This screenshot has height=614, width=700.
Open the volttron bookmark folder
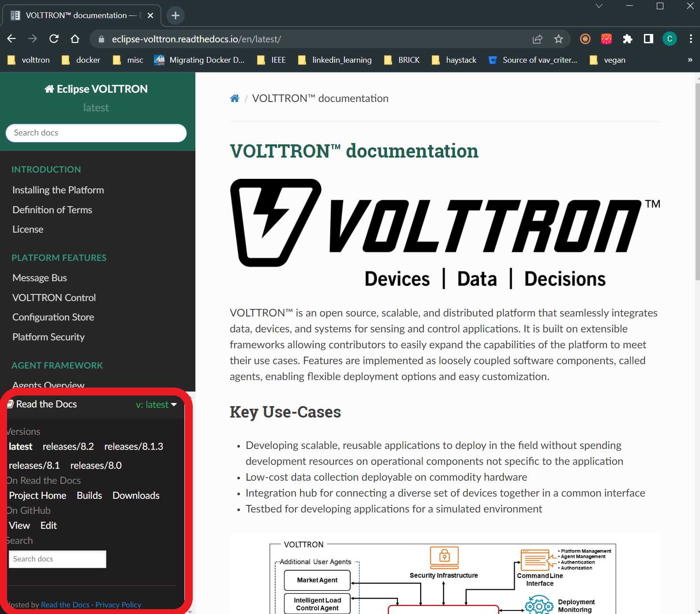coord(29,60)
